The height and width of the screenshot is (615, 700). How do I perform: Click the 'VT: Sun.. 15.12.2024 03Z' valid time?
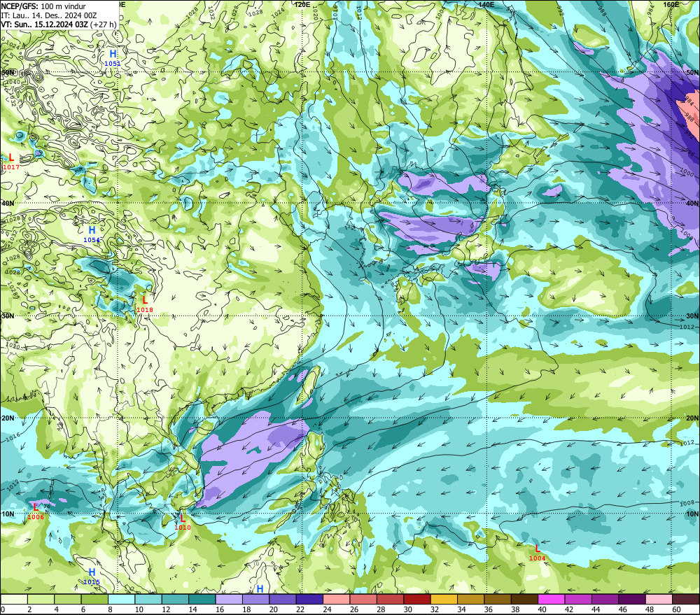point(44,24)
